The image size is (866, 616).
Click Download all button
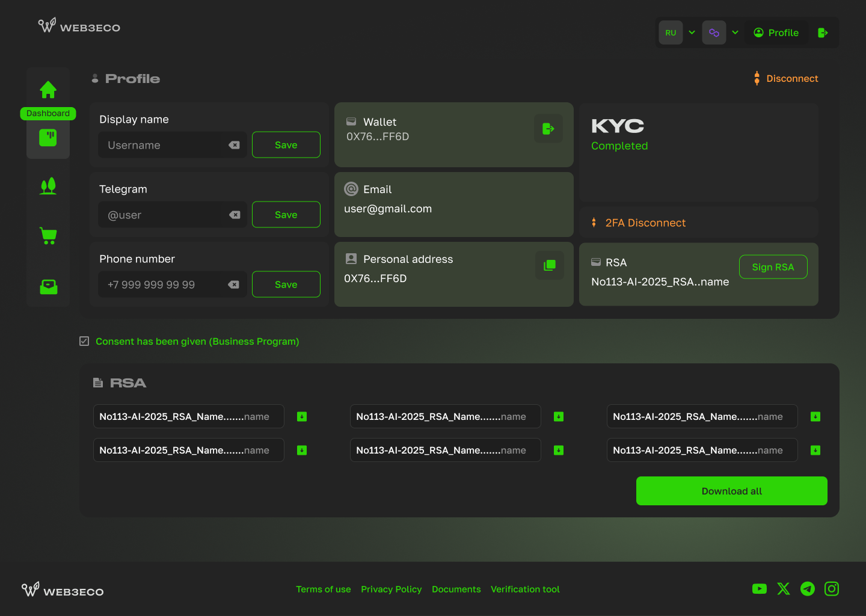click(x=732, y=491)
